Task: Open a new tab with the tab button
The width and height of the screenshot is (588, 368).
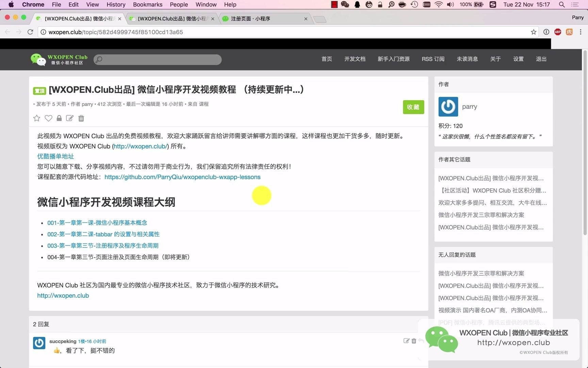Action: point(320,19)
